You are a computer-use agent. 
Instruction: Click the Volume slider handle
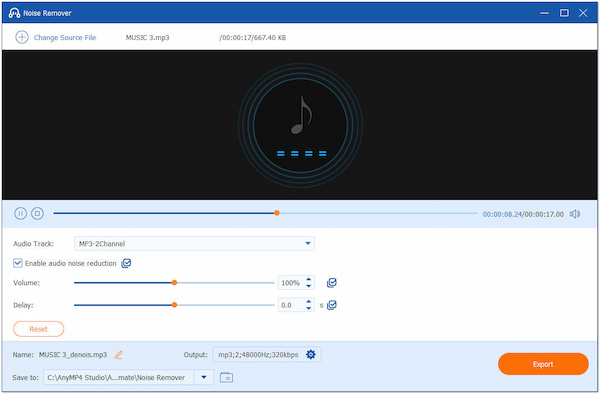click(174, 283)
